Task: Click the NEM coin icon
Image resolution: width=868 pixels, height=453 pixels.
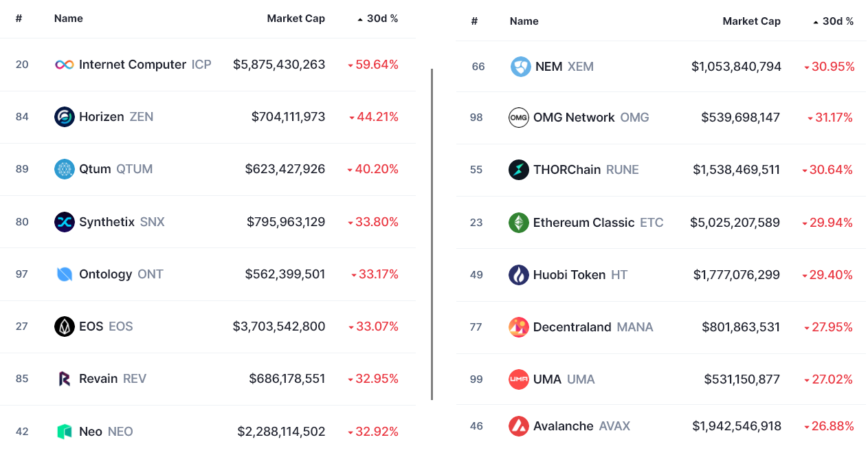Action: [x=520, y=67]
